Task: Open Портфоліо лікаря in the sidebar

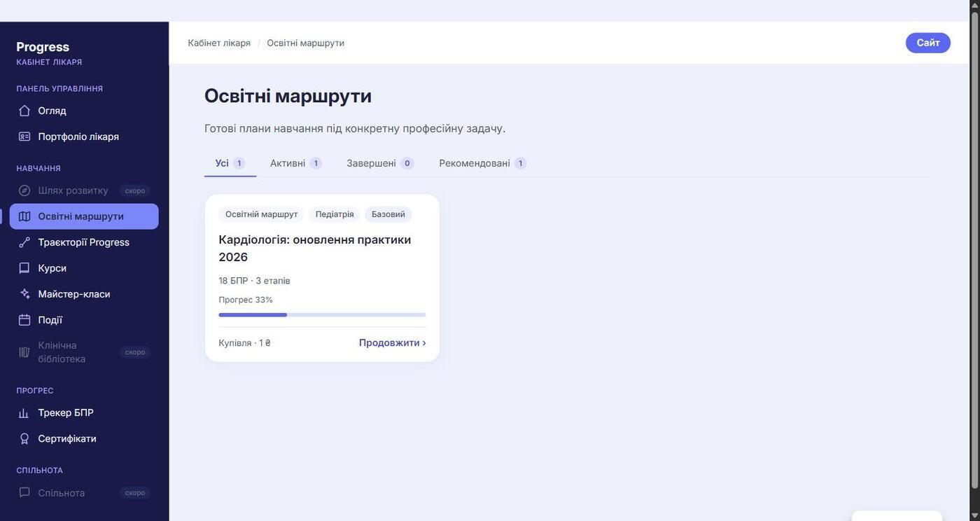Action: (84, 137)
